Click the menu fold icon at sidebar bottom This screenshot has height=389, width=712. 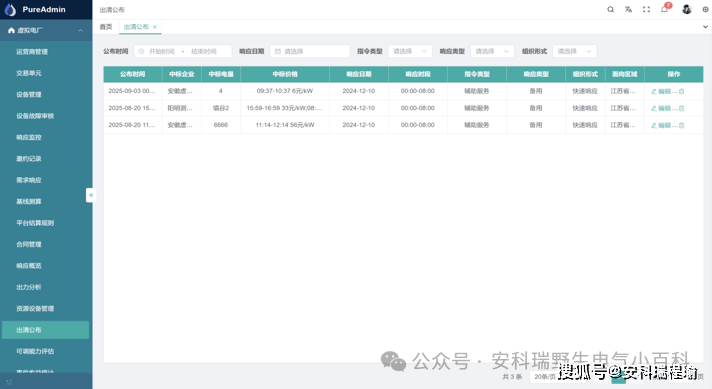coord(9,382)
